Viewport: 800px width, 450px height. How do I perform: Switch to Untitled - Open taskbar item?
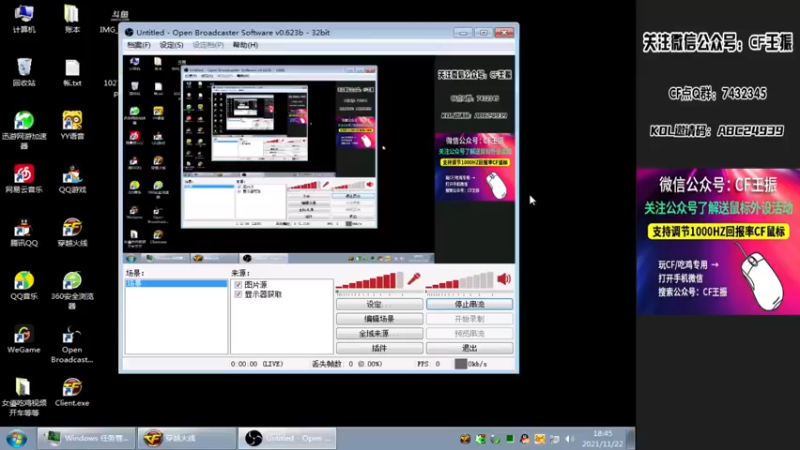tap(287, 438)
